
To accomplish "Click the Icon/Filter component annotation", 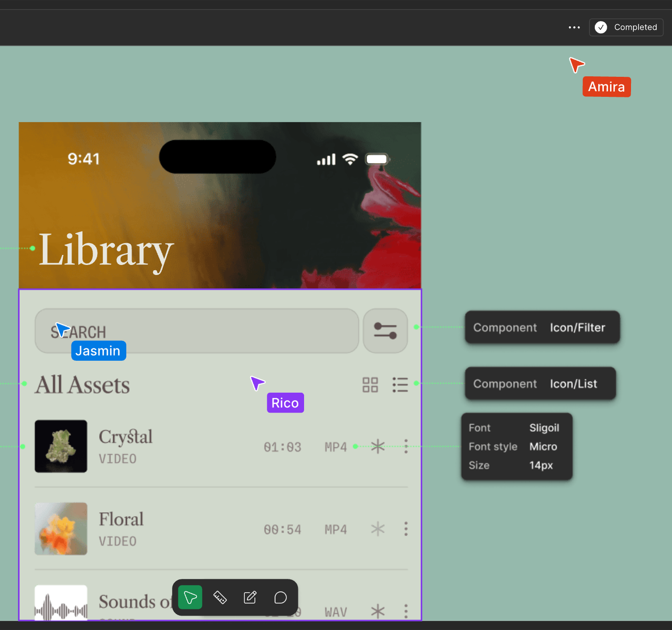I will coord(542,327).
